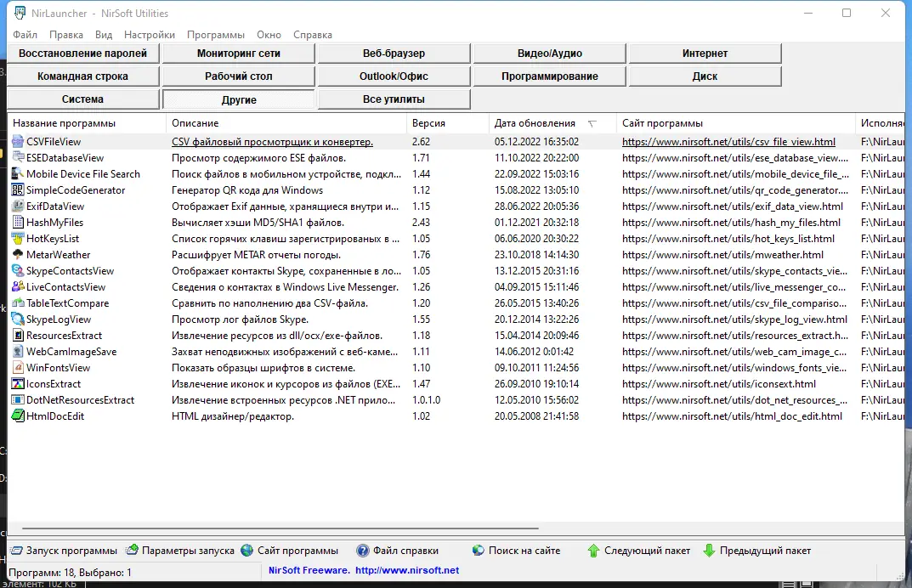Image resolution: width=912 pixels, height=588 pixels.
Task: Open Файл справки help file
Action: pyautogui.click(x=398, y=551)
